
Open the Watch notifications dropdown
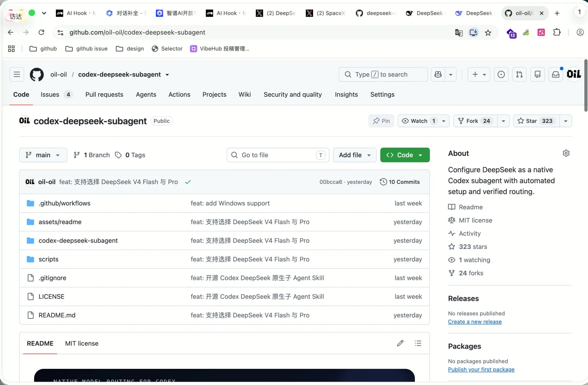tap(423, 121)
